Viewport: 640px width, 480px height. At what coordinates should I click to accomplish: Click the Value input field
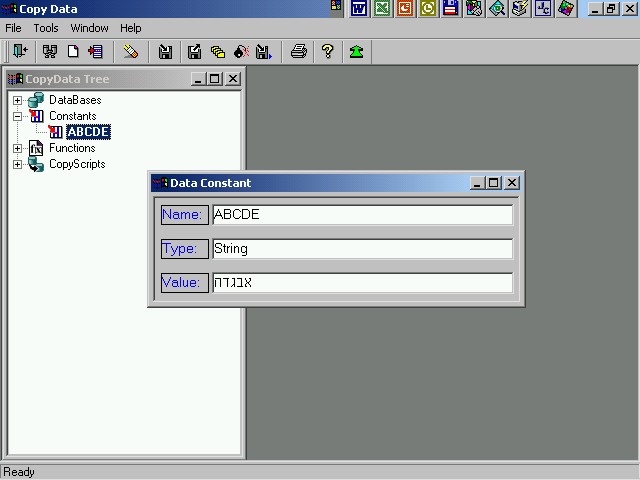(x=362, y=283)
